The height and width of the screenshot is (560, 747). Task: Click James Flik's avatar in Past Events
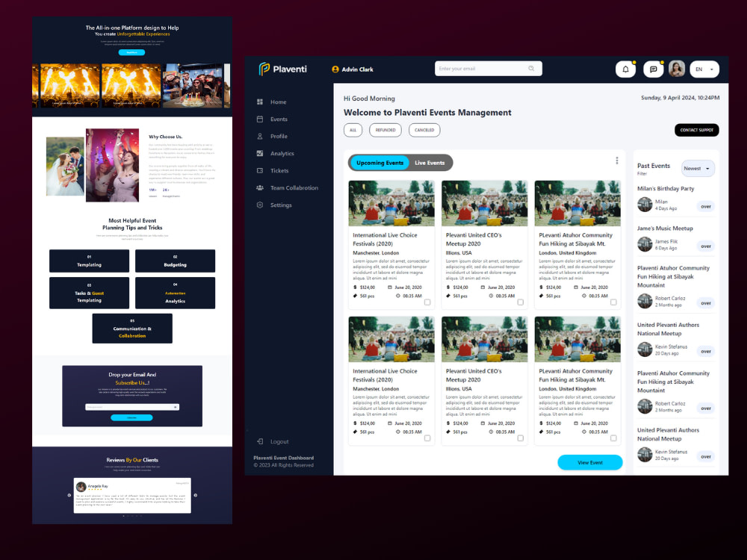[x=645, y=244]
